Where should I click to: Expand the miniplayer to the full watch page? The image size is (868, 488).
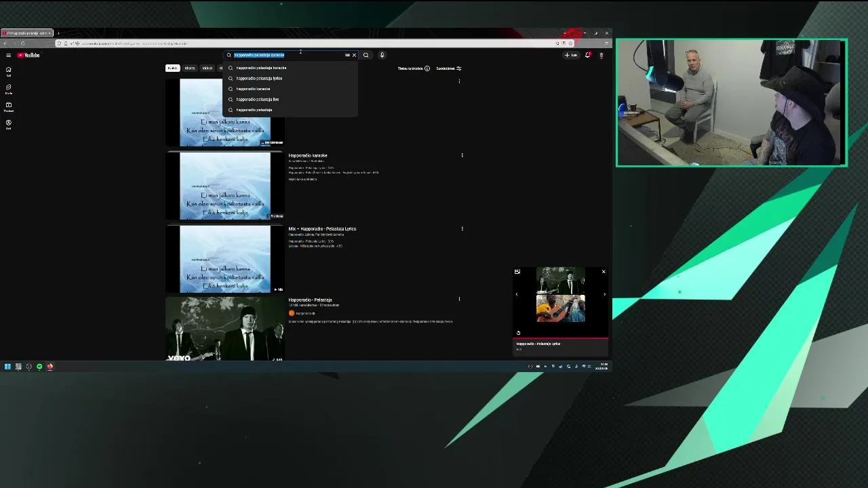pyautogui.click(x=517, y=272)
